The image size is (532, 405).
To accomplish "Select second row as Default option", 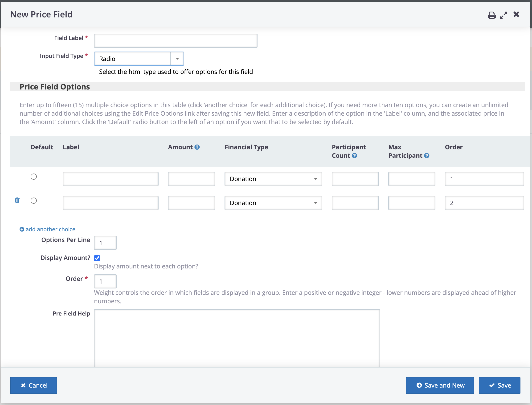I will pyautogui.click(x=34, y=201).
